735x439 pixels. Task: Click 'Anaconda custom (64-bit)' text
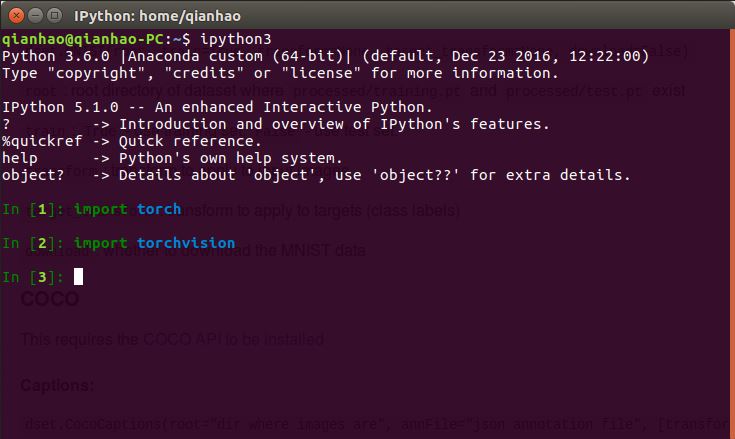pos(236,56)
